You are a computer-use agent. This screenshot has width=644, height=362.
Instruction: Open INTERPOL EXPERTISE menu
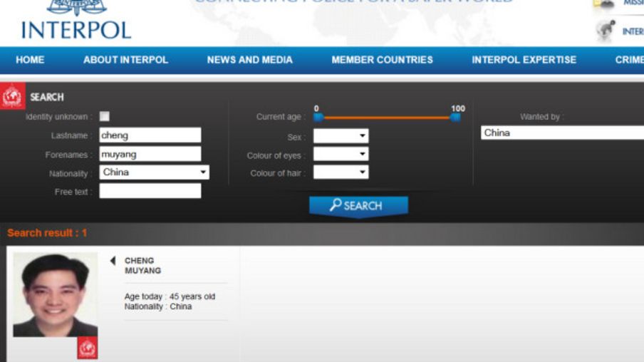click(524, 60)
